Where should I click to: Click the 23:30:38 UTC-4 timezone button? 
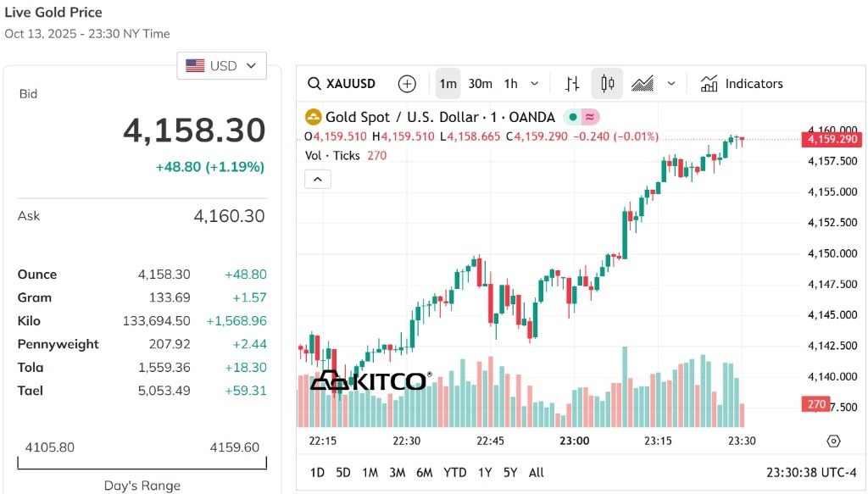tap(811, 473)
